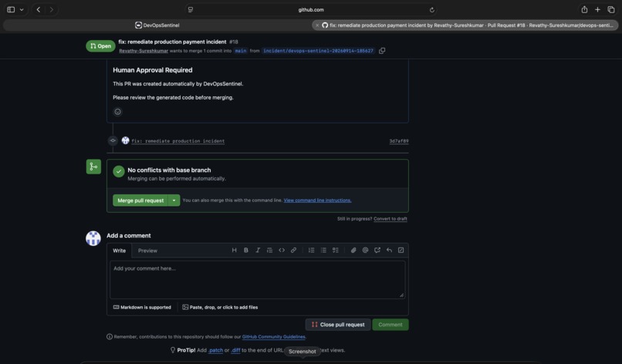This screenshot has height=364, width=622.
Task: Open commit hash 3d7af89
Action: 399,141
